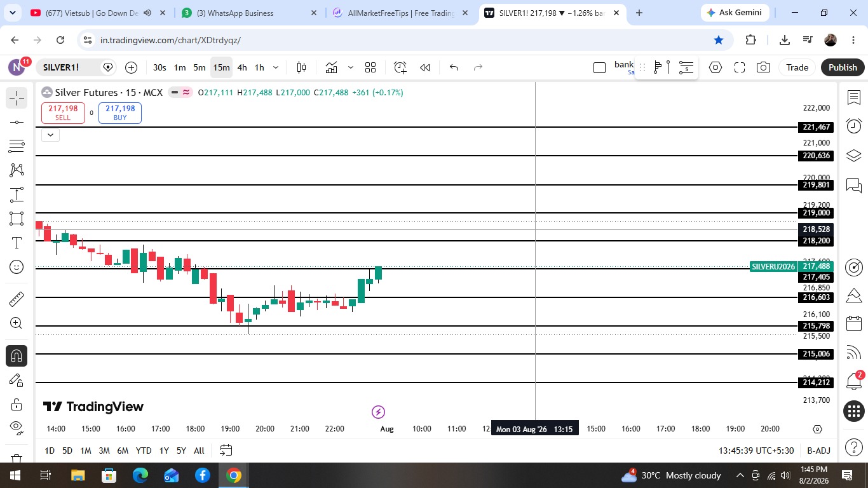Open time axis settings gear
868x488 pixels.
[x=818, y=429]
